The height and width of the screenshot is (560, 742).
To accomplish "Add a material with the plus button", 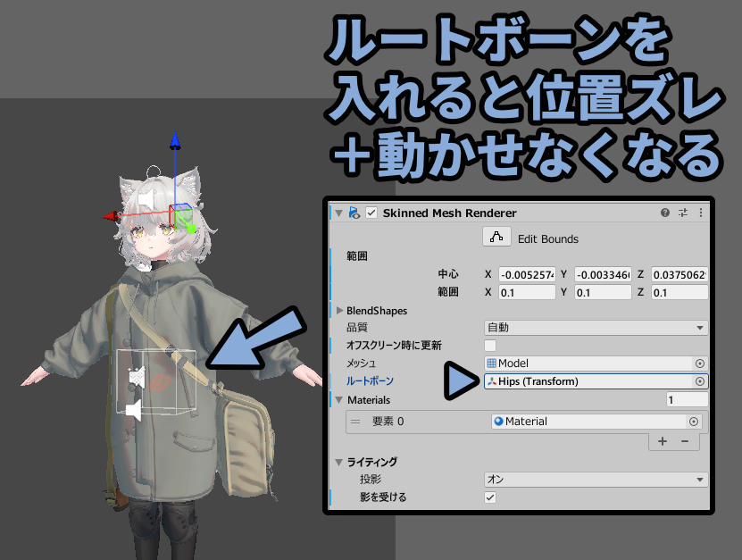I will (x=663, y=441).
